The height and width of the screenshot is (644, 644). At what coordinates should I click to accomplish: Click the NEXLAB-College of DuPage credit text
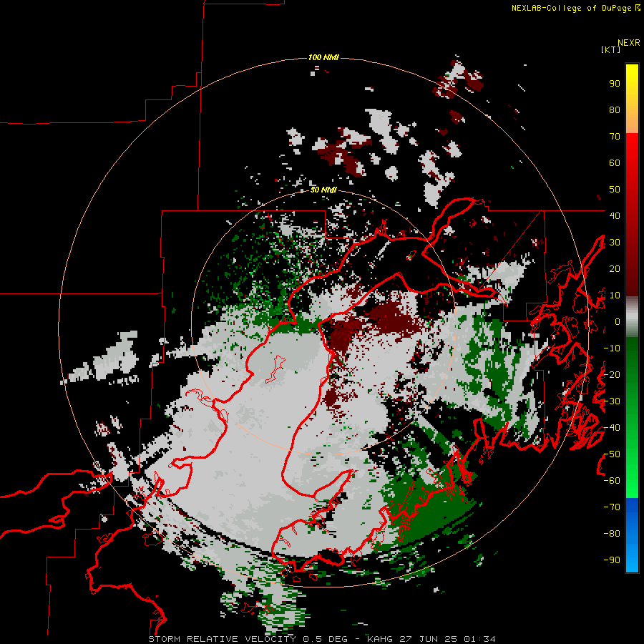[x=576, y=8]
